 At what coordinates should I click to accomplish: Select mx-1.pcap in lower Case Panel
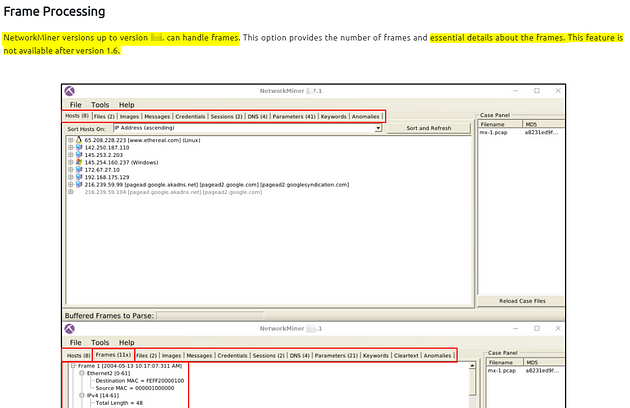(502, 370)
